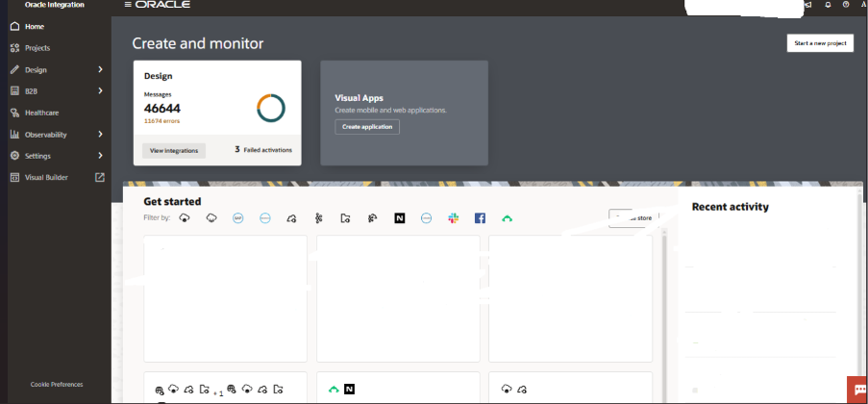
Task: Open the hamburger navigation menu beside Oracle logo
Action: point(128,5)
